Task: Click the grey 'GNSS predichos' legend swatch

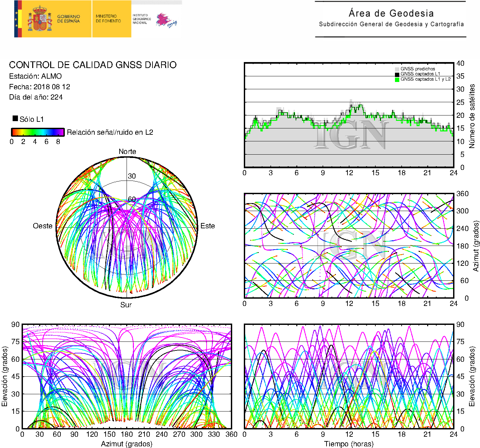Action: tap(397, 69)
